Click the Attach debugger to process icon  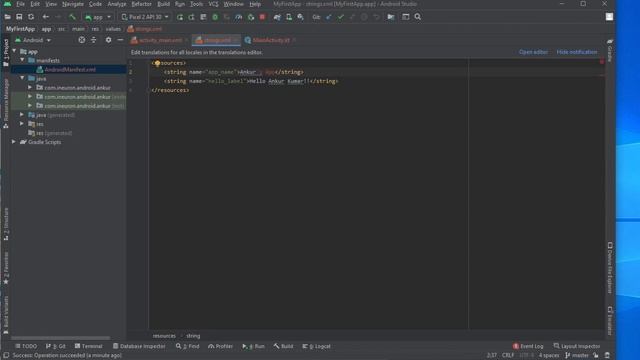[x=251, y=17]
